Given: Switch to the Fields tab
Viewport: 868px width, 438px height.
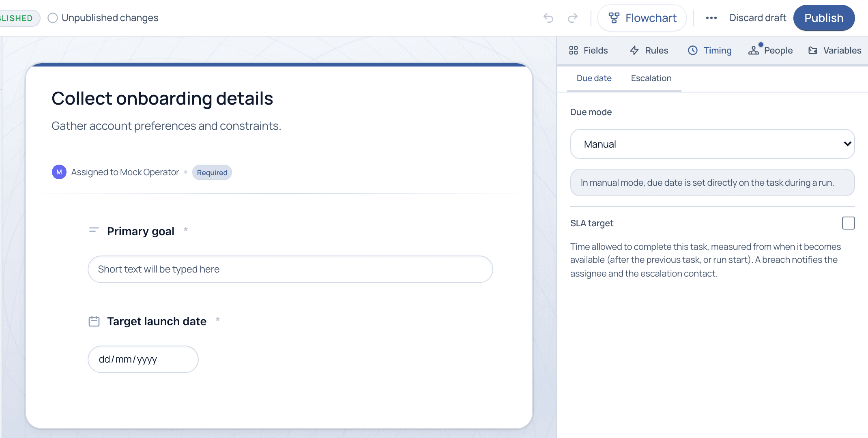Looking at the screenshot, I should point(589,50).
